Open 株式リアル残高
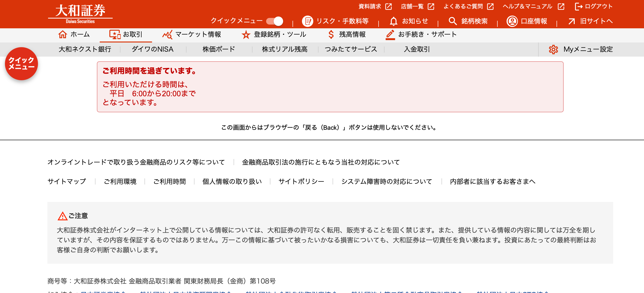This screenshot has height=293, width=644. [x=285, y=49]
